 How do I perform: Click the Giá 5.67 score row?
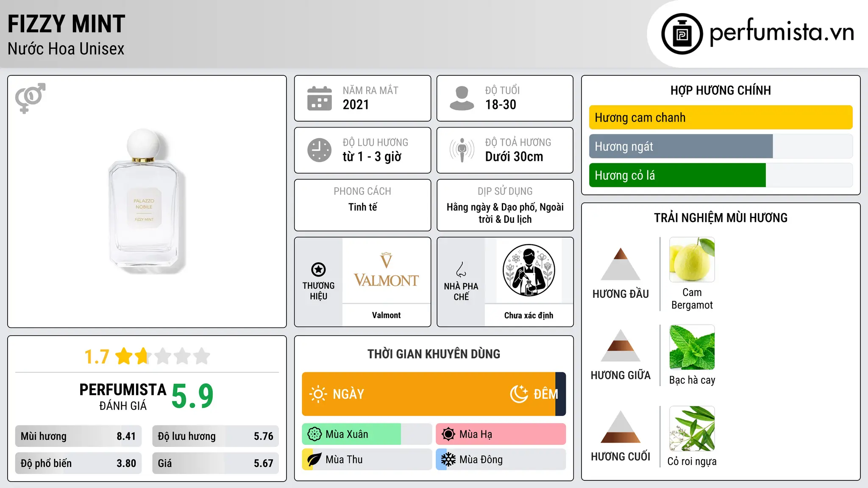tap(215, 463)
